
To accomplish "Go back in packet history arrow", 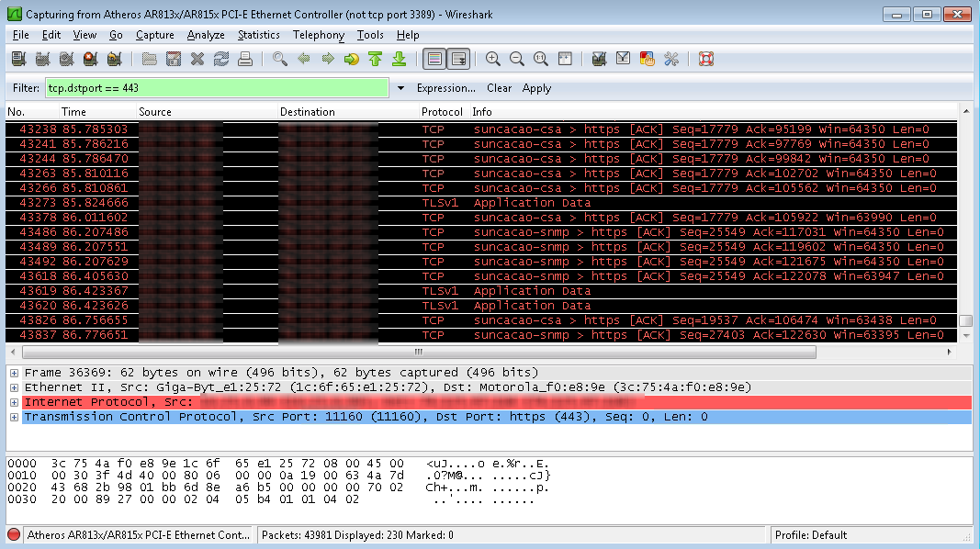I will 304,59.
